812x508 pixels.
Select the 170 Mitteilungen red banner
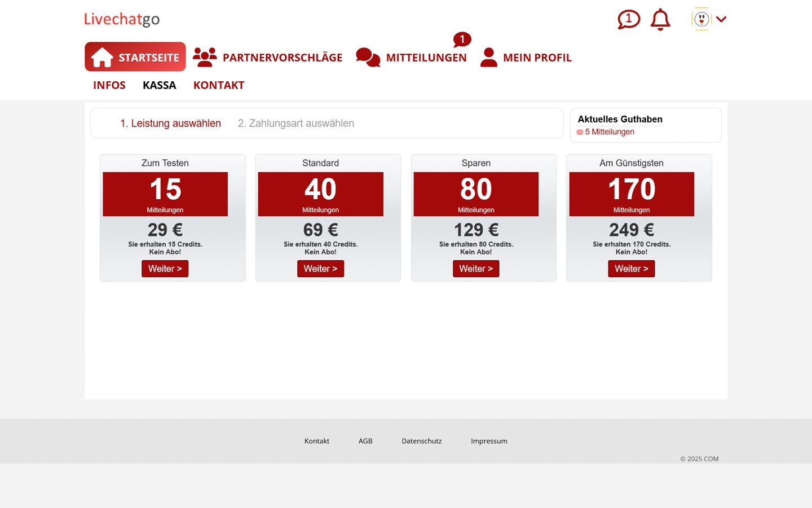[x=632, y=194]
